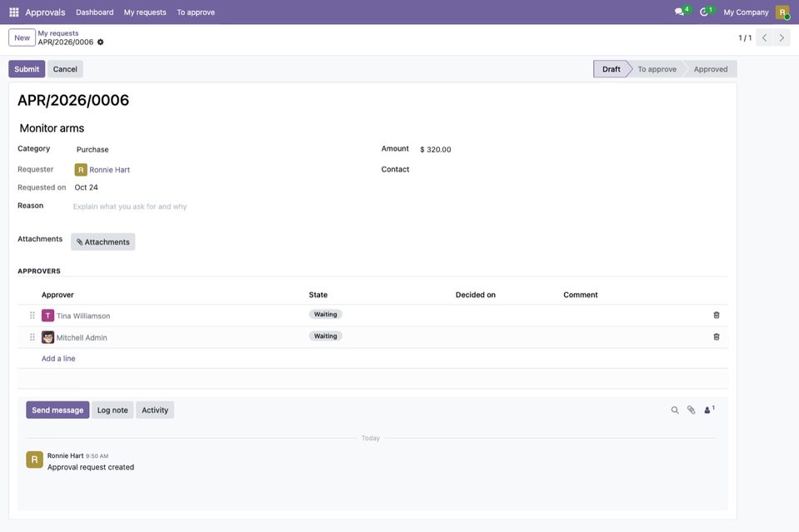Delete Tina Williamson approver row with trash icon

716,316
